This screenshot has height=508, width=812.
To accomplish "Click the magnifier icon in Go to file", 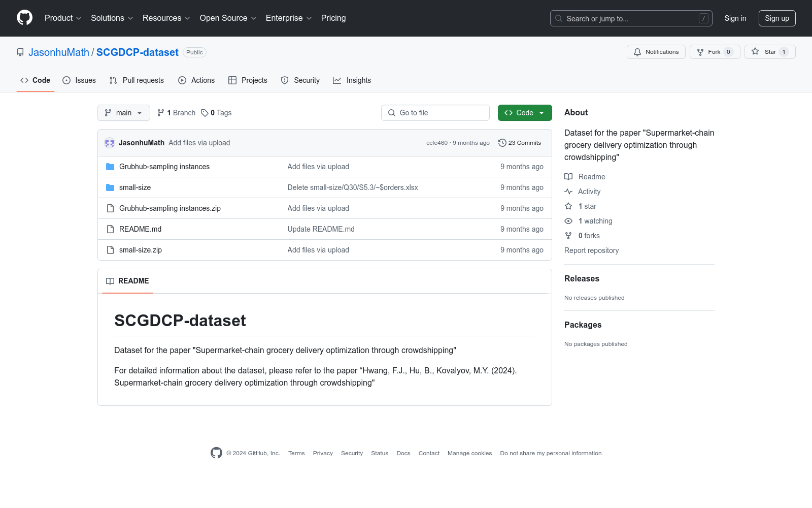I will (392, 113).
